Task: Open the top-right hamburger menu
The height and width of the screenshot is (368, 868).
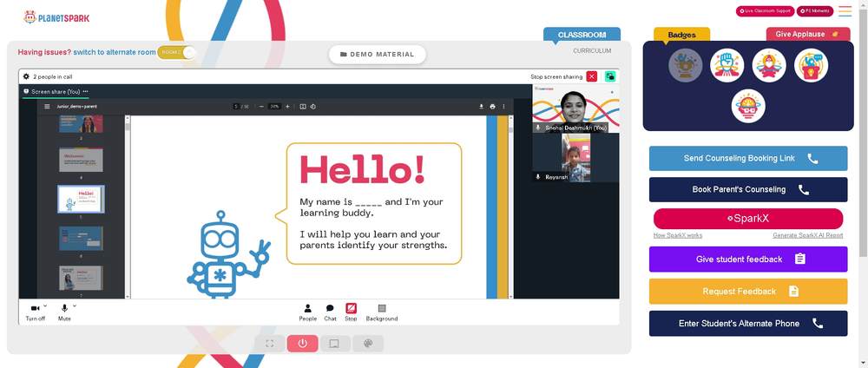Action: click(x=845, y=11)
